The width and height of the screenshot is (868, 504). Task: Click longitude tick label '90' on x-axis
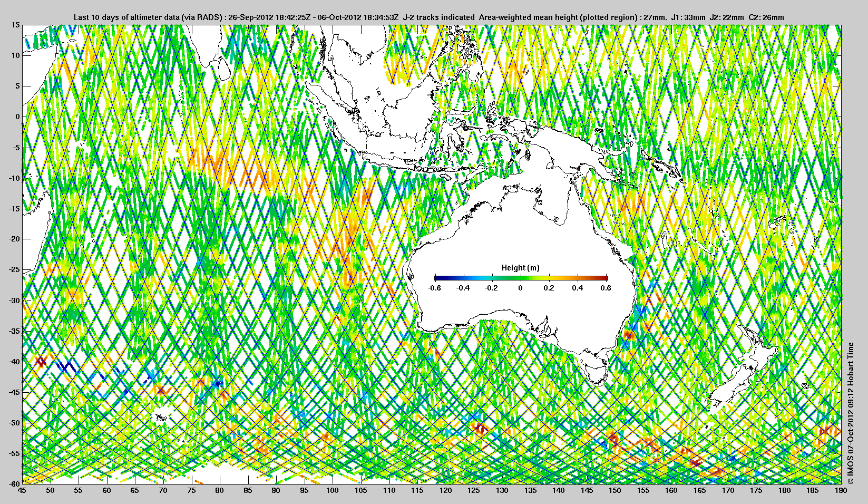click(x=276, y=490)
